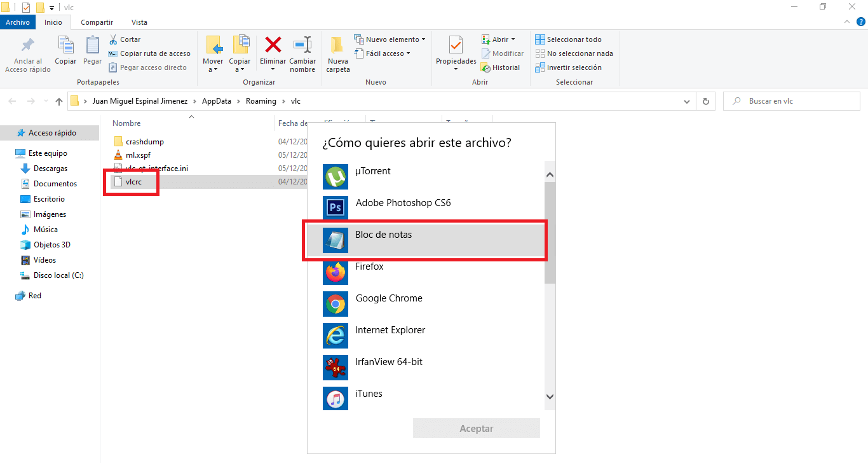Switch to the Compartir tab
The width and height of the screenshot is (868, 463).
pyautogui.click(x=97, y=22)
